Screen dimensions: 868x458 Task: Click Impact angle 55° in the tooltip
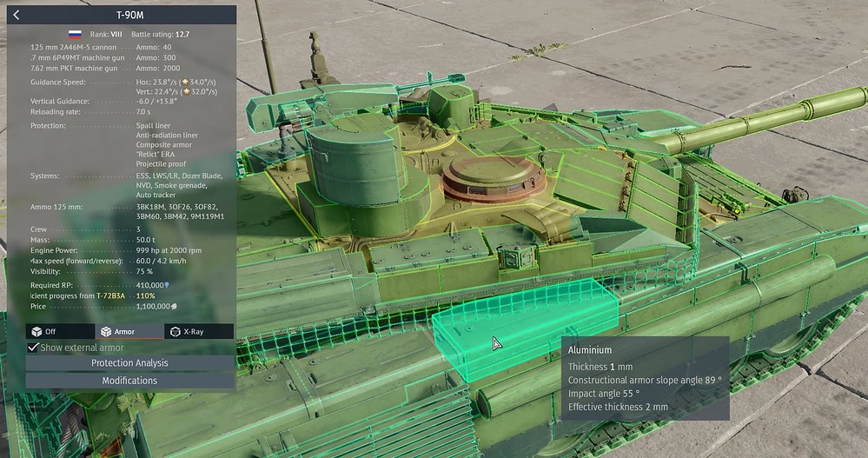tap(603, 393)
